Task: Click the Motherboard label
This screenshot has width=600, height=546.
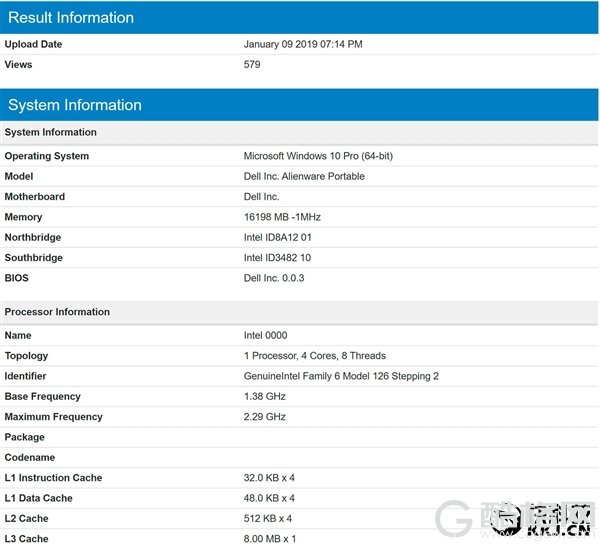Action: click(x=35, y=197)
